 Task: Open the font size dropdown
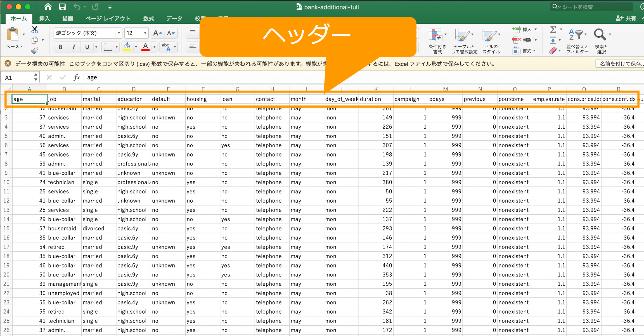pos(145,33)
